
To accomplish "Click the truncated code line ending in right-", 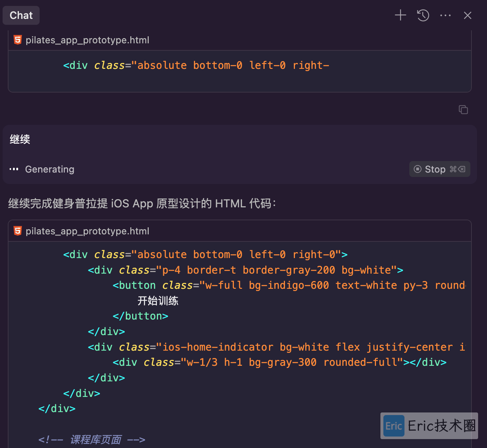I will [196, 66].
